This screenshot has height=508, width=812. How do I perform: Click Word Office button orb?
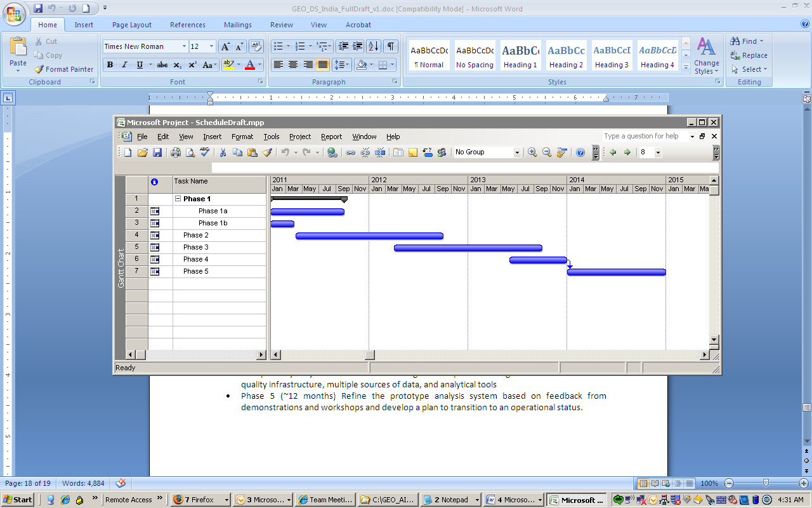point(15,14)
